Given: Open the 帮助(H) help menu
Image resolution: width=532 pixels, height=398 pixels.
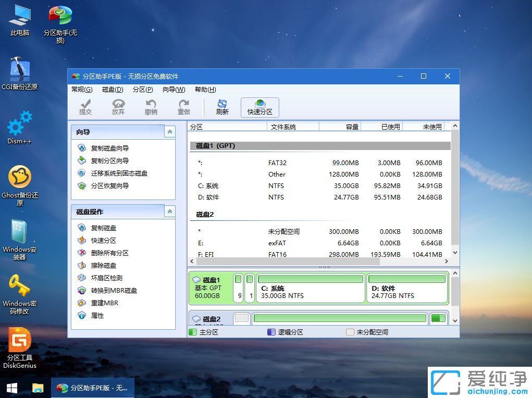Looking at the screenshot, I should (205, 89).
